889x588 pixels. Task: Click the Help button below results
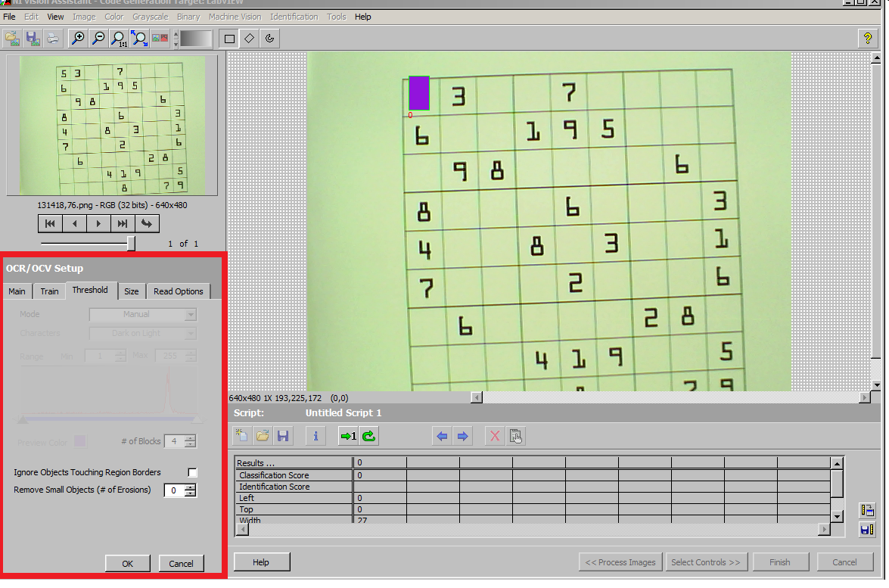pyautogui.click(x=261, y=562)
